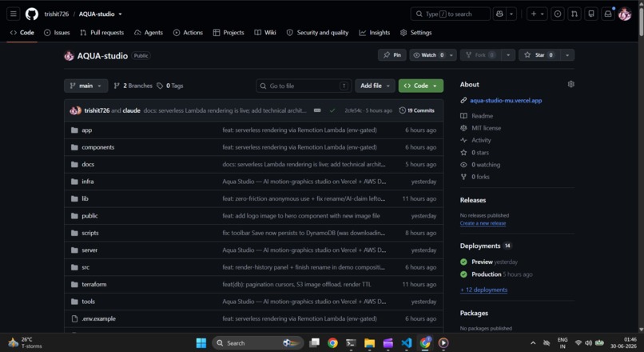The image size is (644, 352).
Task: Click the Windows taskbar Search box
Action: point(258,343)
